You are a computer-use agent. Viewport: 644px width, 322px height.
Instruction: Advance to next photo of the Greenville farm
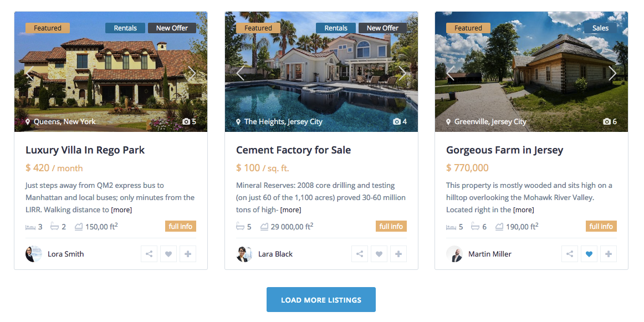click(612, 73)
